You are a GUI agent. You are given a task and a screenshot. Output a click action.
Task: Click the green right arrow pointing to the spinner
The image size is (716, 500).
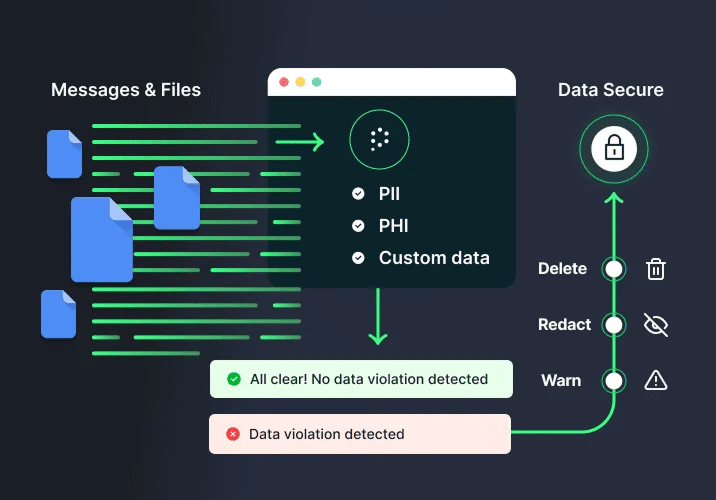point(301,143)
